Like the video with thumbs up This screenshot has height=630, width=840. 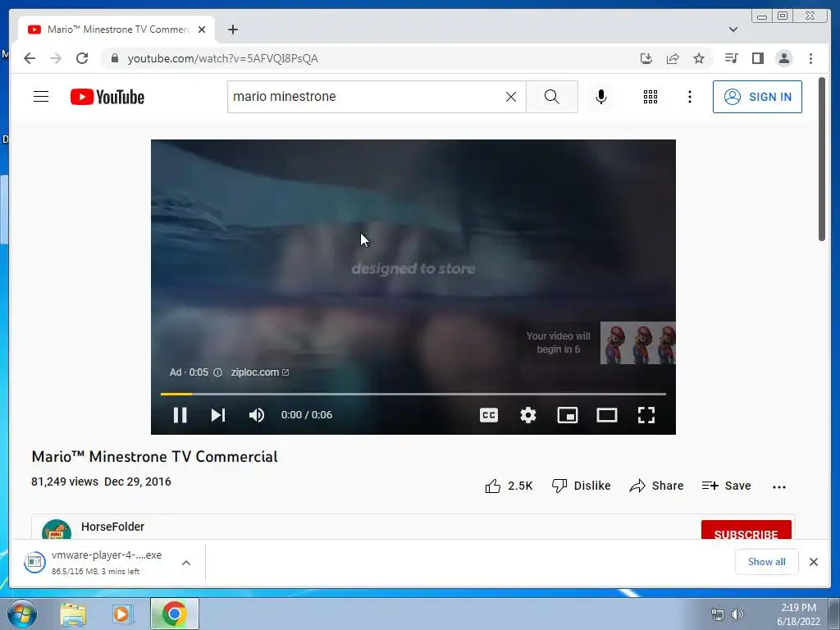(x=509, y=486)
